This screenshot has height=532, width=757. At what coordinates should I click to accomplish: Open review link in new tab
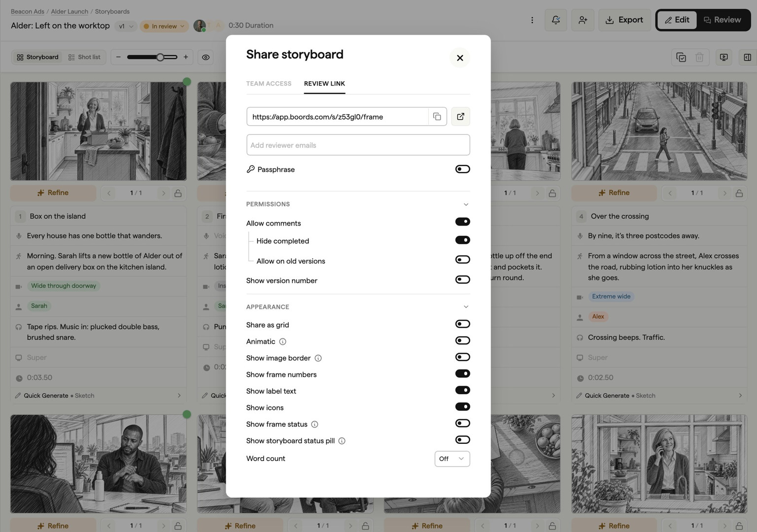tap(460, 117)
